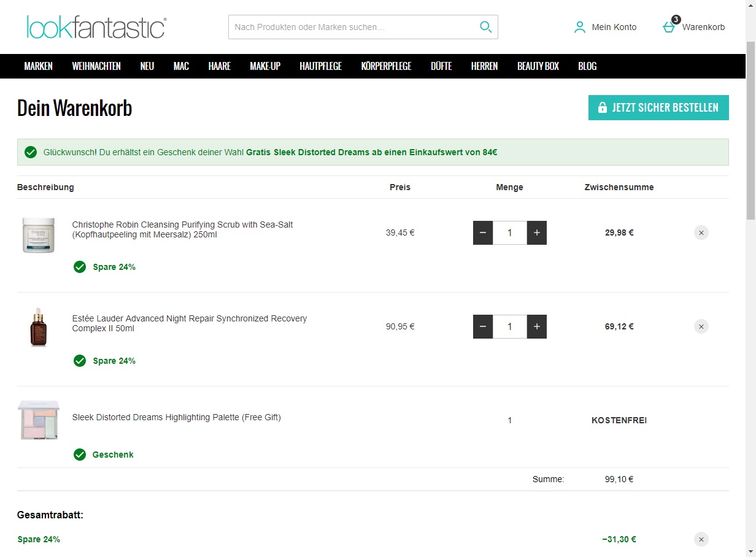Open the MAC menu

181,66
